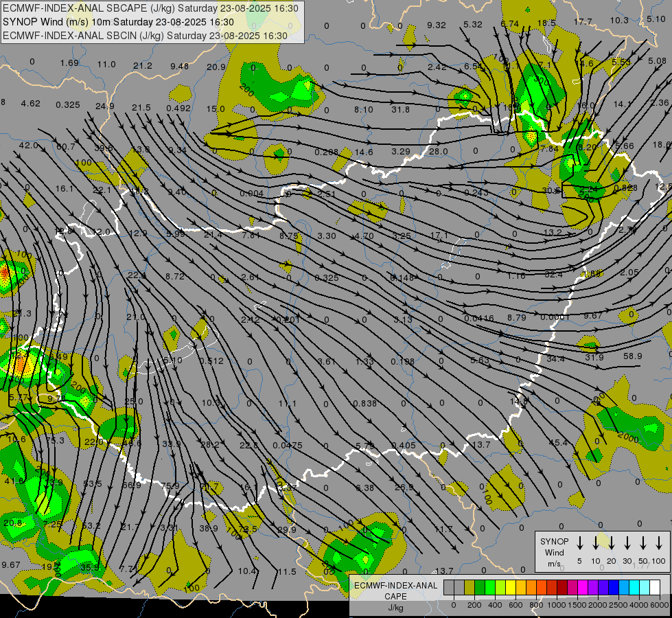This screenshot has width=672, height=618.
Task: Click the map value 3.61
Action: click(x=326, y=362)
